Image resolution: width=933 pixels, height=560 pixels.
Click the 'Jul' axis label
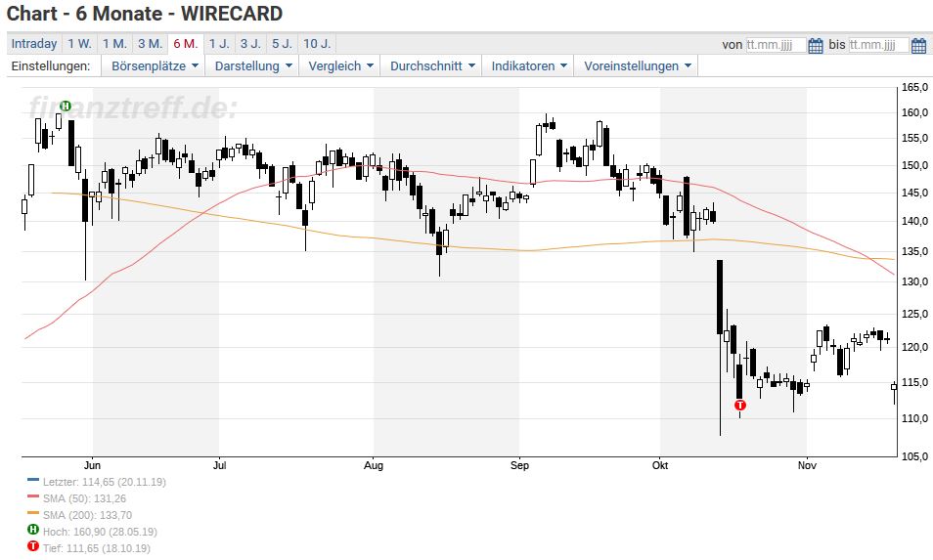click(220, 465)
